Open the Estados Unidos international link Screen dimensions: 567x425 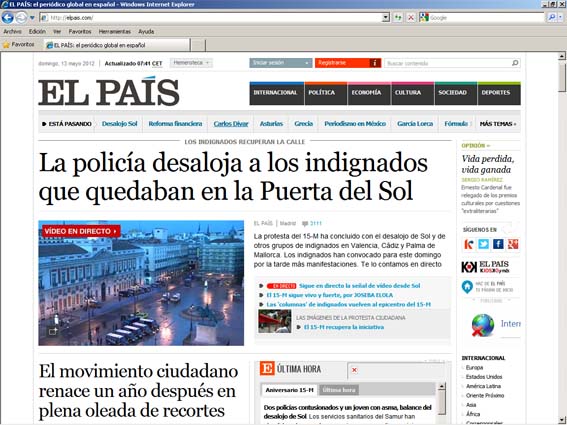pos(484,377)
